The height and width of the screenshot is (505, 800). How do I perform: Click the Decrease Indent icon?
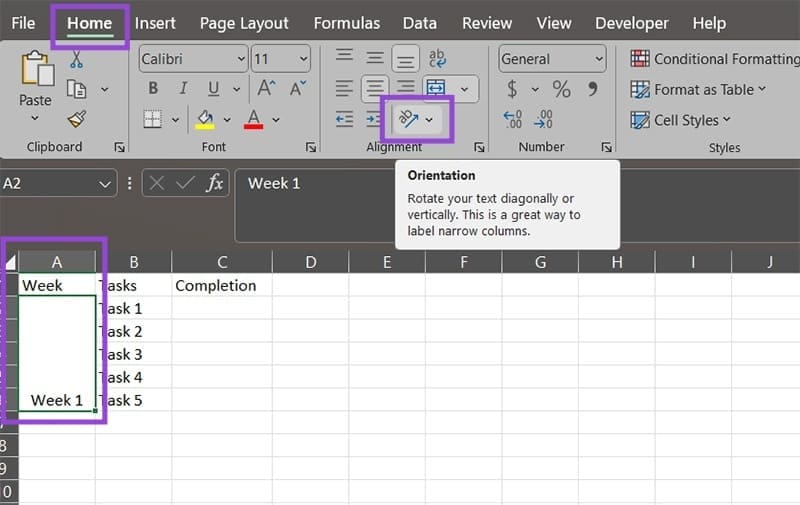click(x=344, y=120)
